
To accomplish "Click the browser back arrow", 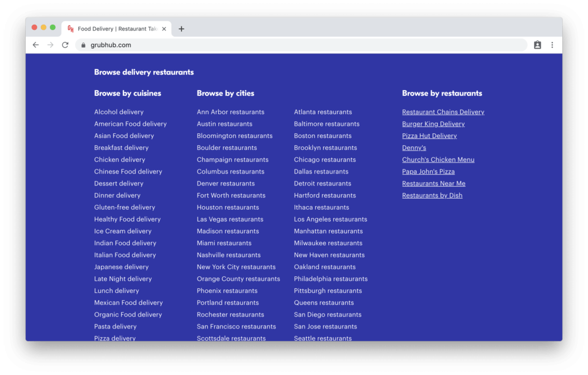I will pos(36,45).
